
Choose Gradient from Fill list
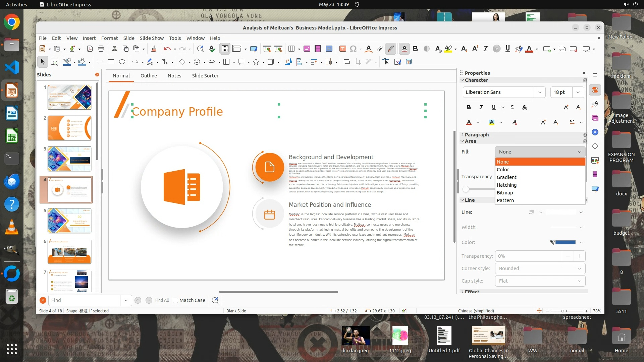[506, 177]
